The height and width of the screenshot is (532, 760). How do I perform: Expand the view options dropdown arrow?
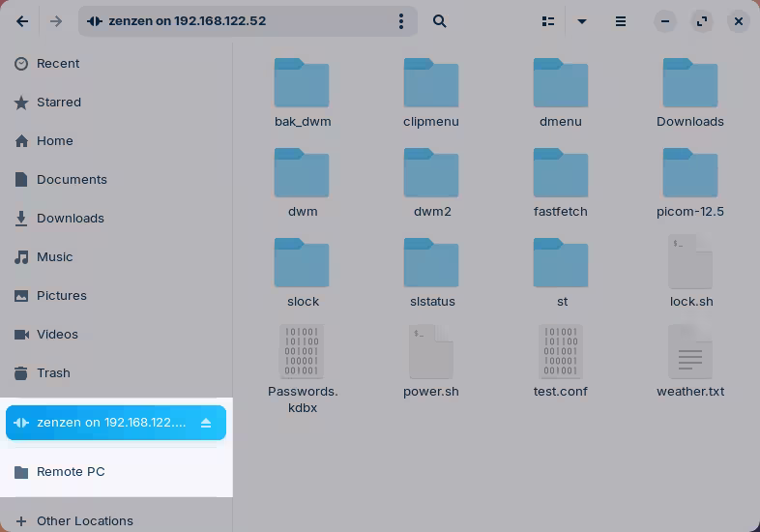[582, 21]
